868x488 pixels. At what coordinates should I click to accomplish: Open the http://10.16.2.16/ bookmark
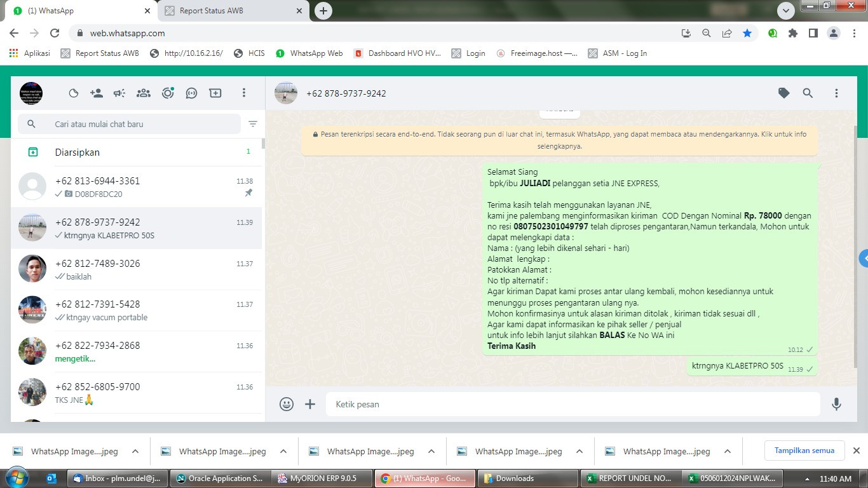click(x=186, y=53)
